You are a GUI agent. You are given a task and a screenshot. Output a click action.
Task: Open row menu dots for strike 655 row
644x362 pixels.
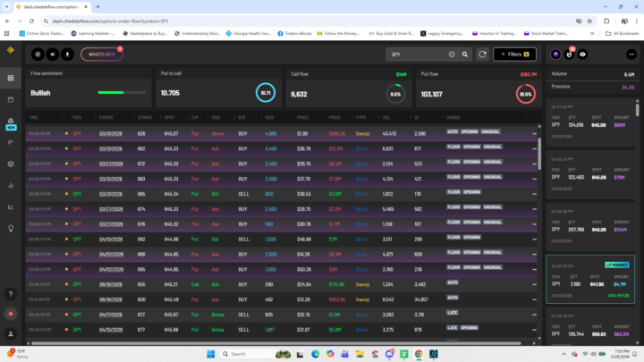tap(534, 285)
